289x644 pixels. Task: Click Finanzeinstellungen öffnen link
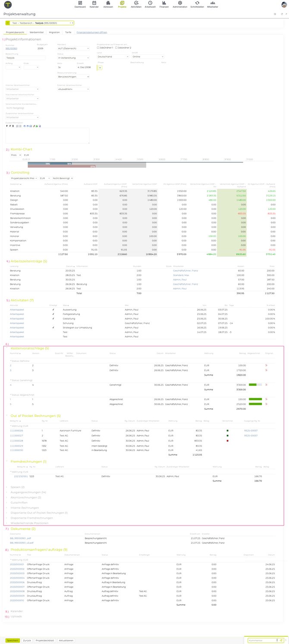92,32
